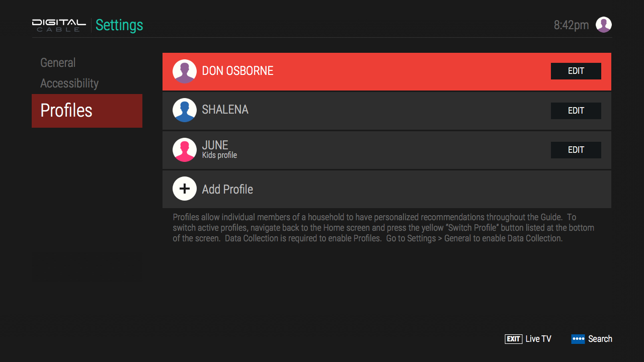The height and width of the screenshot is (362, 644).
Task: Click the blue Search key icon
Action: pos(578,339)
